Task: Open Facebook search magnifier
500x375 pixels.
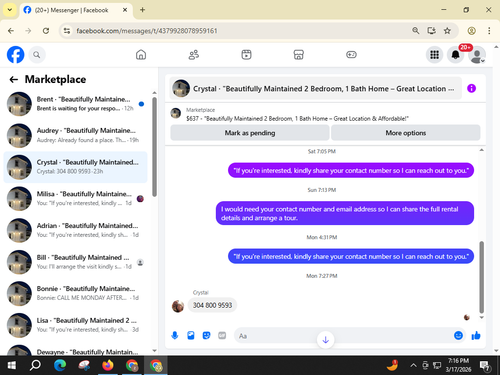Action: tap(37, 55)
